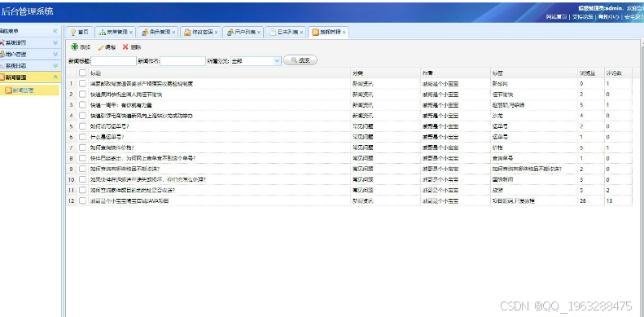Image resolution: width=644 pixels, height=317 pixels.
Task: Switch to the 角色管理 tab
Action: click(157, 32)
